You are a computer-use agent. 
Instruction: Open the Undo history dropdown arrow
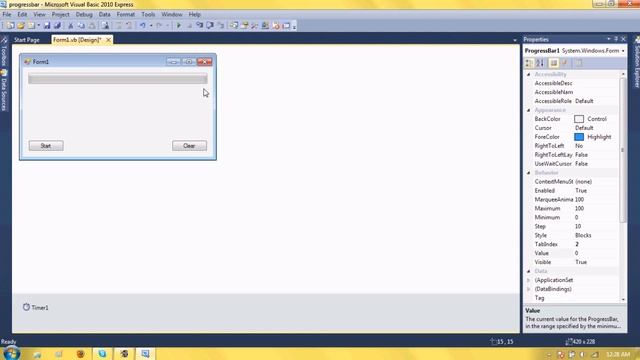[x=151, y=26]
